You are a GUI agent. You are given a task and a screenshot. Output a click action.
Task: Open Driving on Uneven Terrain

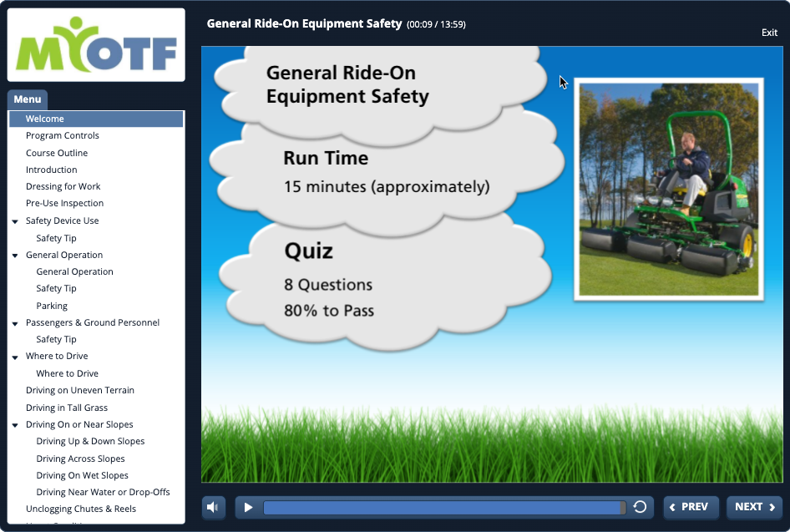[80, 390]
